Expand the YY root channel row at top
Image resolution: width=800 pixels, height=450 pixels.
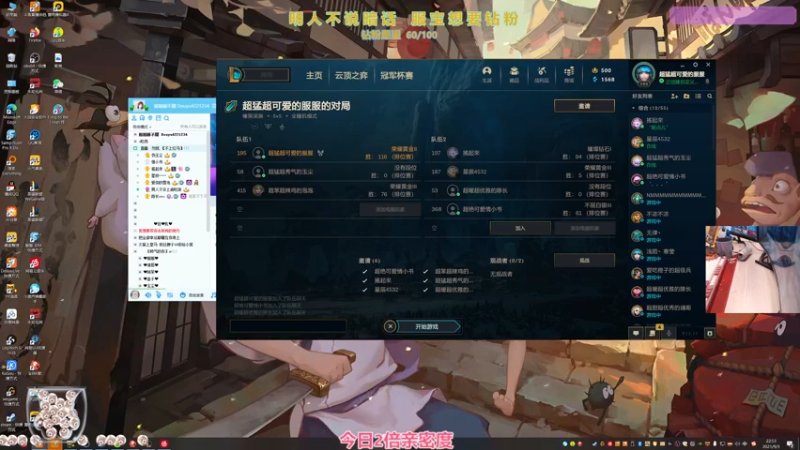pyautogui.click(x=135, y=135)
